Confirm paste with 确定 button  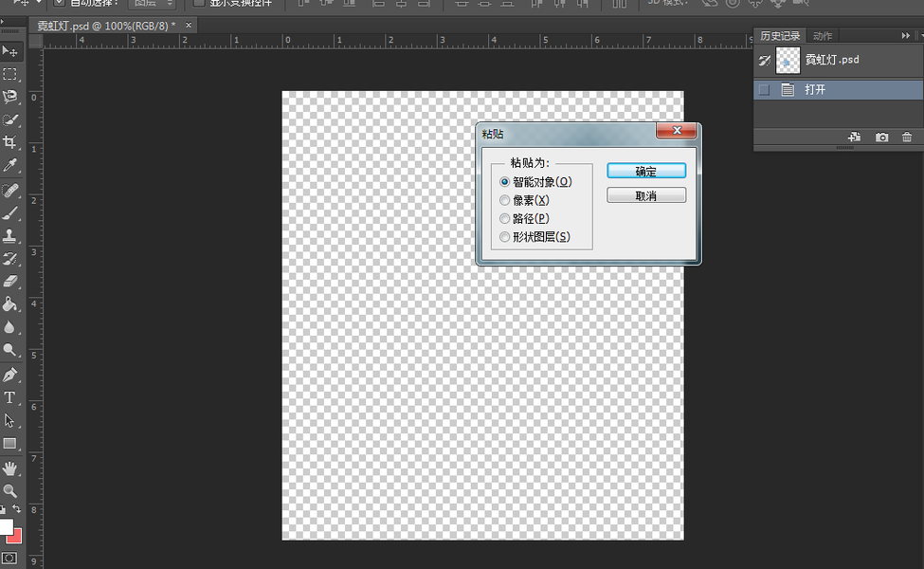click(x=646, y=171)
